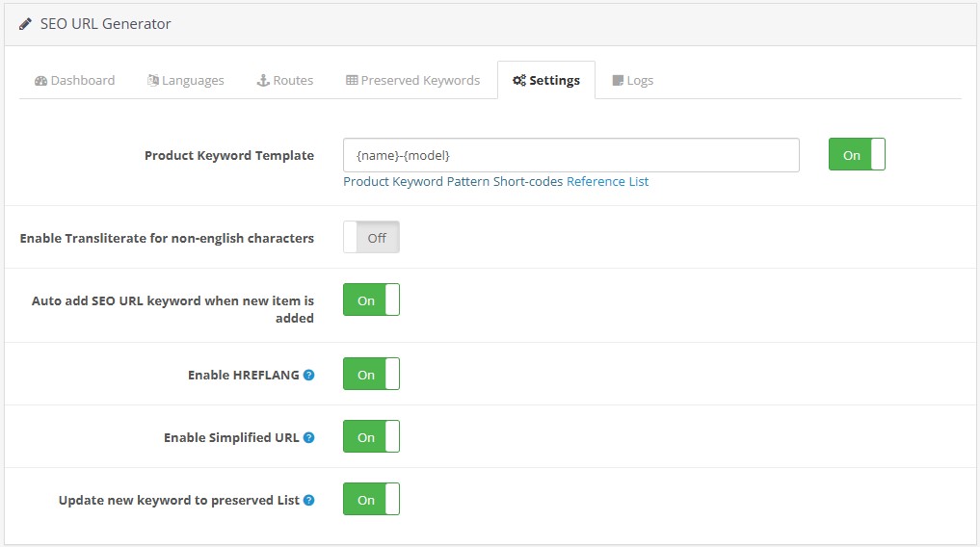Image resolution: width=980 pixels, height=547 pixels.
Task: Switch off Enable Simplified URL
Action: click(x=371, y=437)
